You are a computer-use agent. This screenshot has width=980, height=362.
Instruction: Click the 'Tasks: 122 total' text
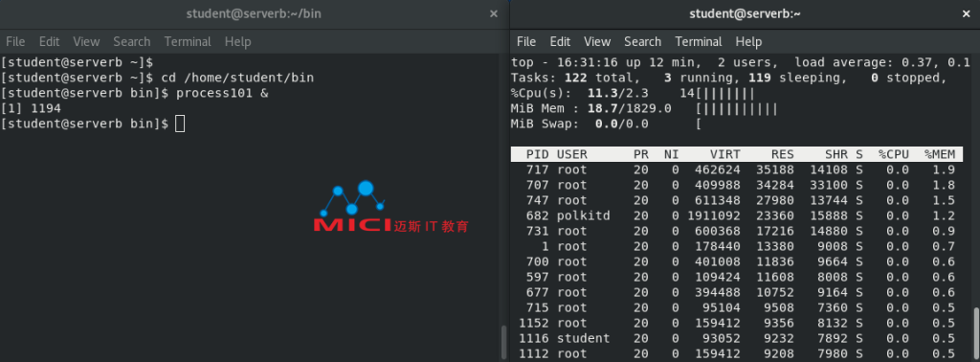(575, 79)
